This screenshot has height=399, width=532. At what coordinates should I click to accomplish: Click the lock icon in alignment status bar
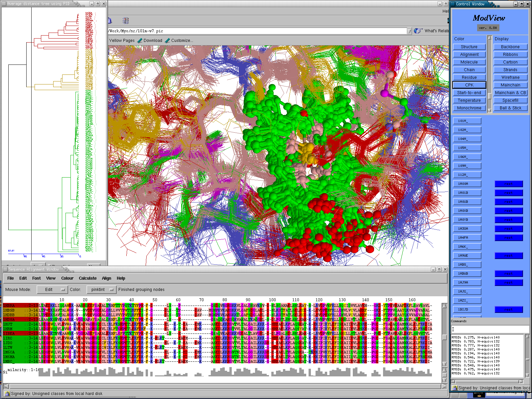[x=7, y=394]
